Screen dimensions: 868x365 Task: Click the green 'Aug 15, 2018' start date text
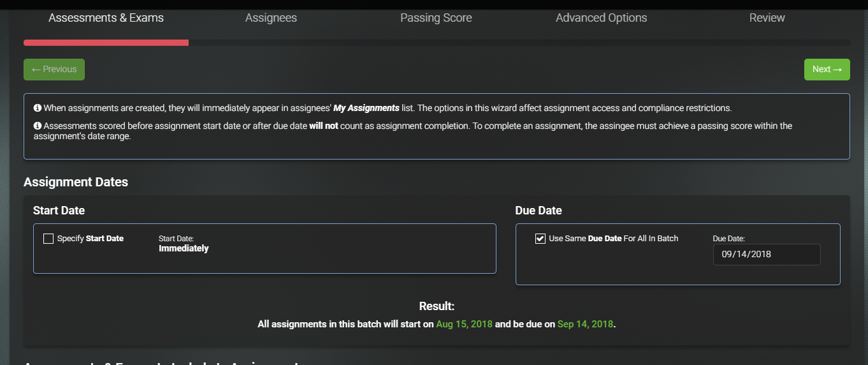464,324
